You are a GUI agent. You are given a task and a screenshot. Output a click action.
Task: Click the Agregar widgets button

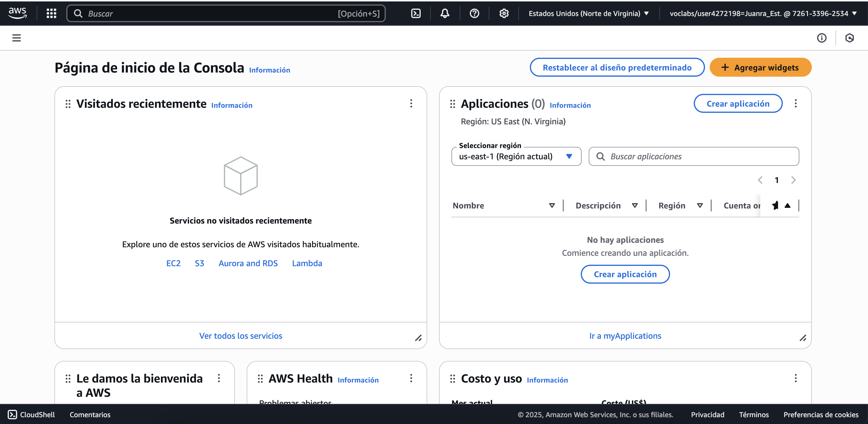(760, 68)
